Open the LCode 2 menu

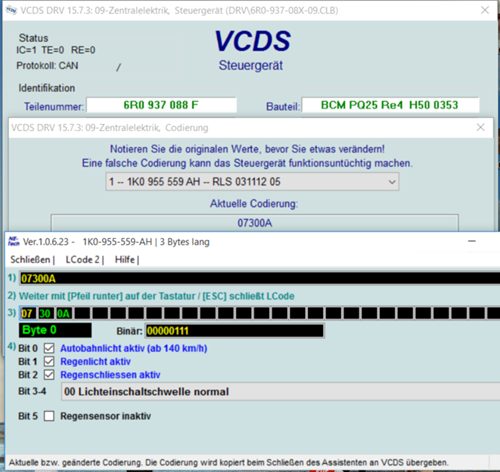point(83,260)
